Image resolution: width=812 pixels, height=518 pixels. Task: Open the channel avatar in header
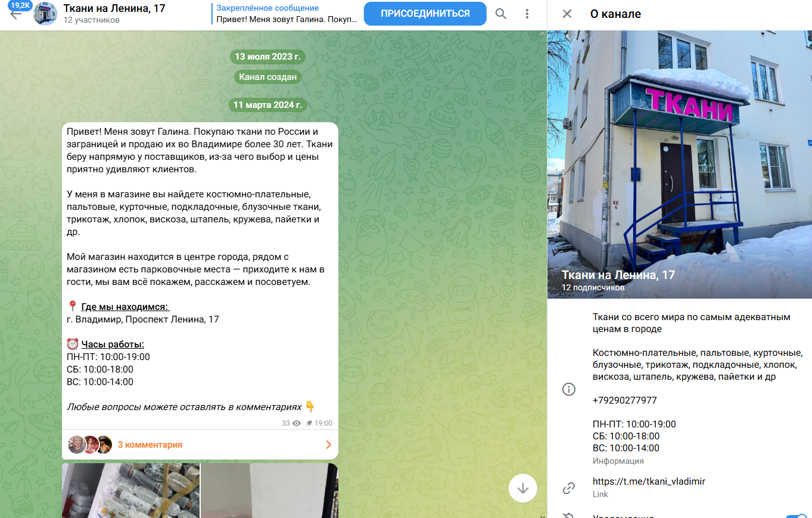point(46,14)
